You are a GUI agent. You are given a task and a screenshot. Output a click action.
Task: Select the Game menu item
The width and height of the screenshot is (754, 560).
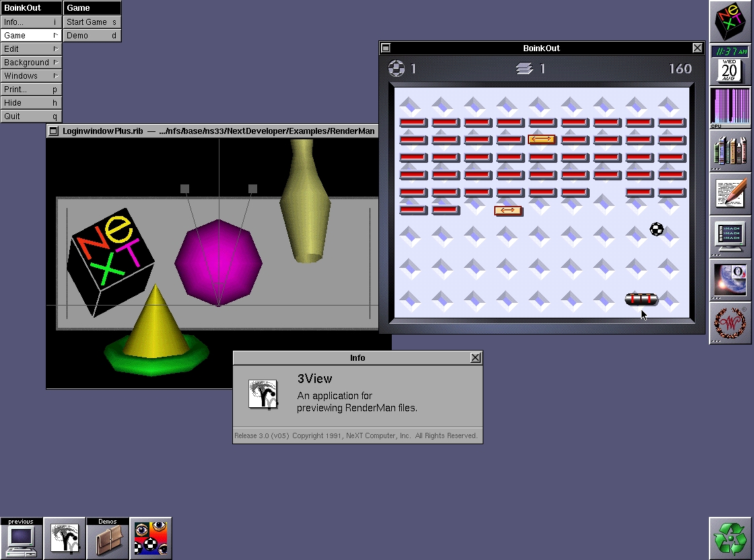pos(31,36)
